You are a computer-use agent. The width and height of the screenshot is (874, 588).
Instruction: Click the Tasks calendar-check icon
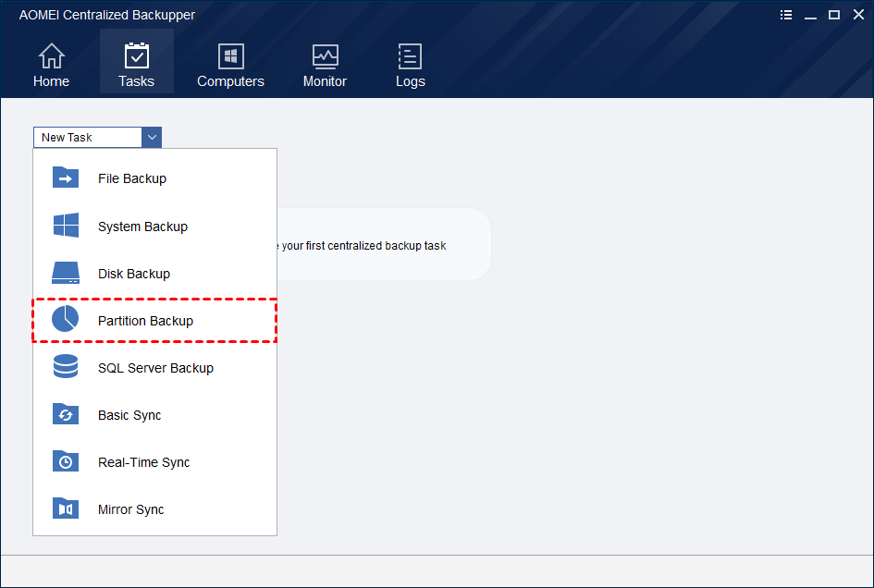tap(137, 55)
